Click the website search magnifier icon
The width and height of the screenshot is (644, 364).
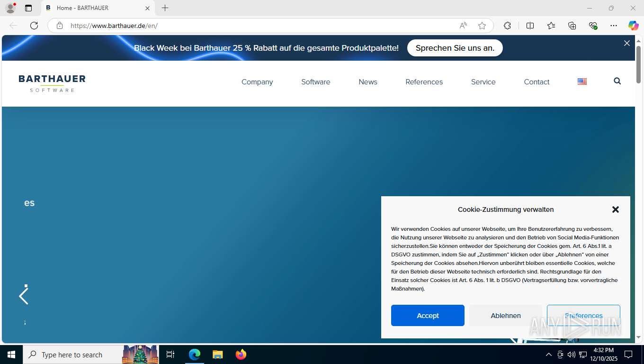[x=617, y=81]
